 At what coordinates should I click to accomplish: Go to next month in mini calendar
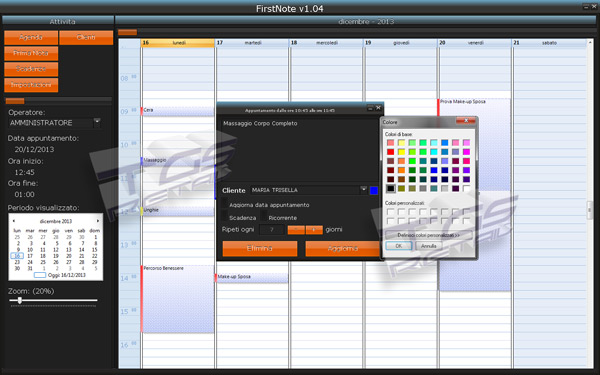[98, 221]
